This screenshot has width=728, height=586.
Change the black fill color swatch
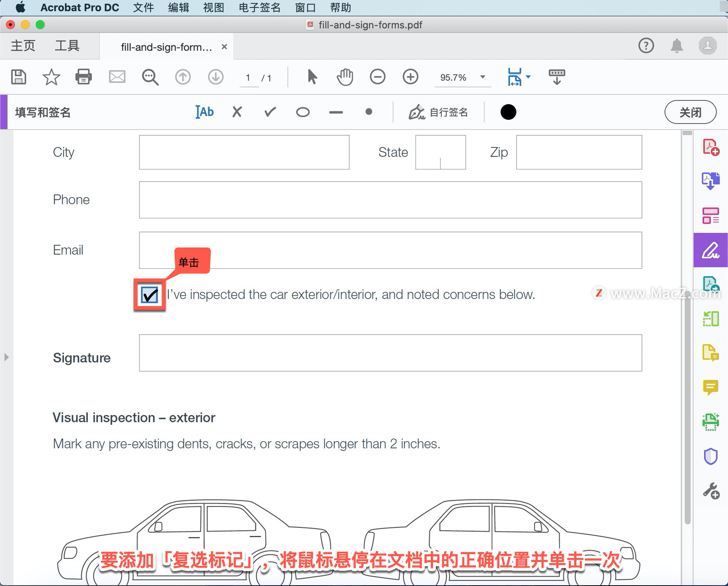click(x=508, y=112)
